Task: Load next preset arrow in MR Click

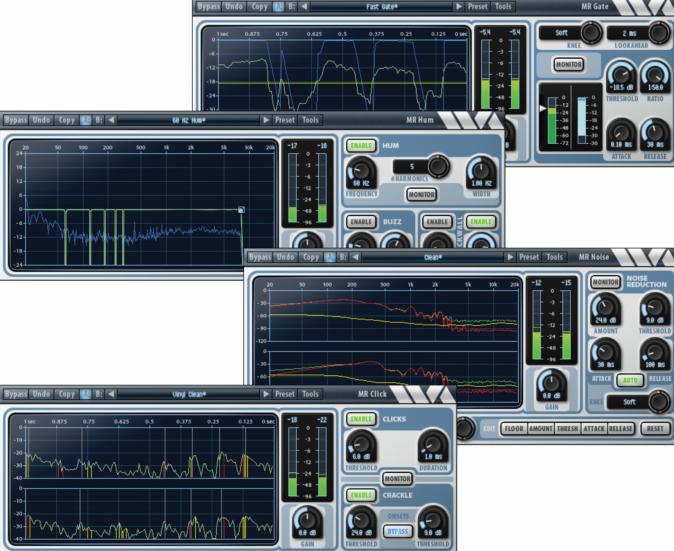Action: pos(266,394)
